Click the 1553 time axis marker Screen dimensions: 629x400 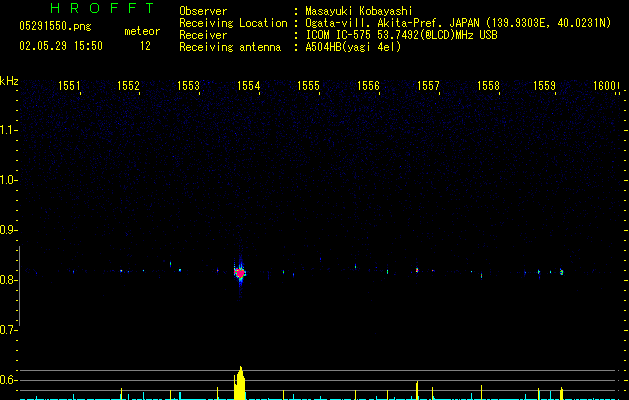pos(189,86)
